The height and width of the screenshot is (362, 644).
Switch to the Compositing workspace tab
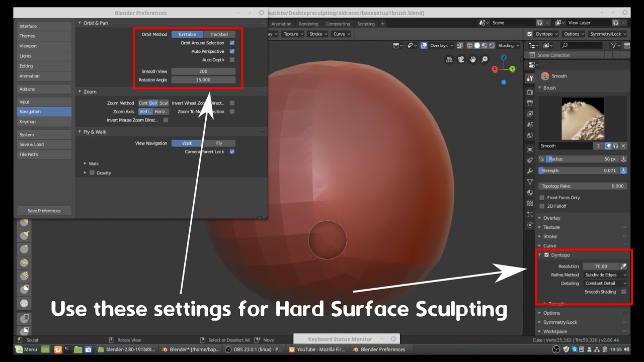[338, 24]
